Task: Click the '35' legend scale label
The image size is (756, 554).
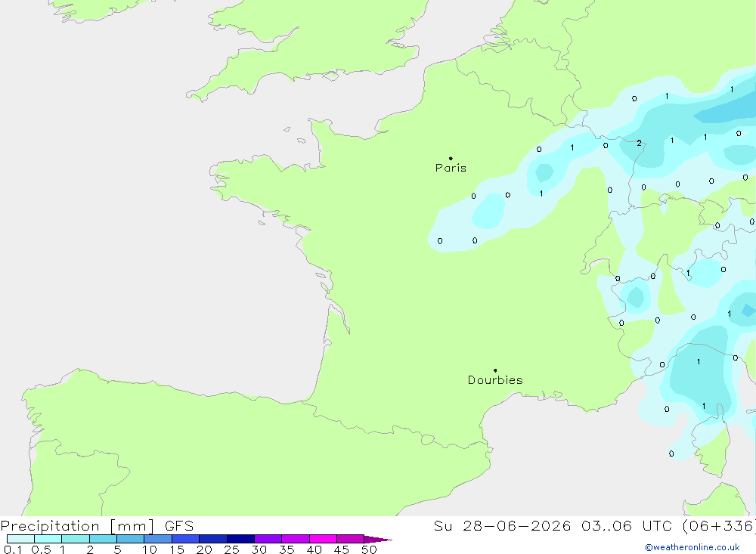Action: (x=287, y=549)
